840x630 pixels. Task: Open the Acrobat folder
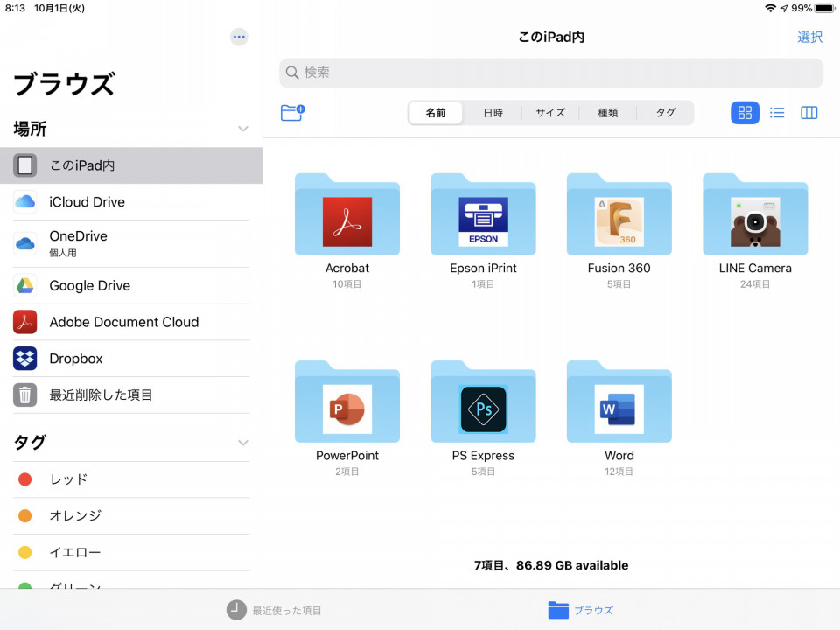point(347,214)
